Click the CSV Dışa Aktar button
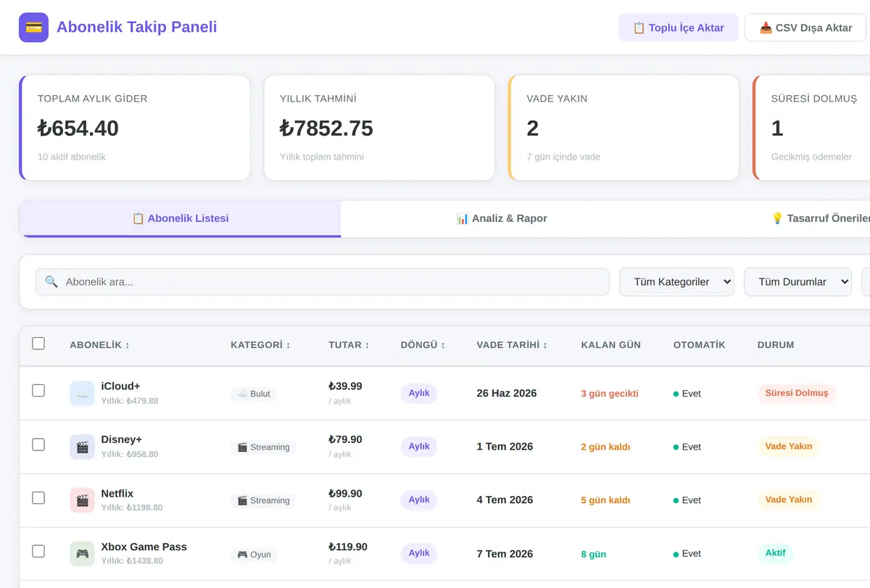This screenshot has height=588, width=870. (x=806, y=28)
